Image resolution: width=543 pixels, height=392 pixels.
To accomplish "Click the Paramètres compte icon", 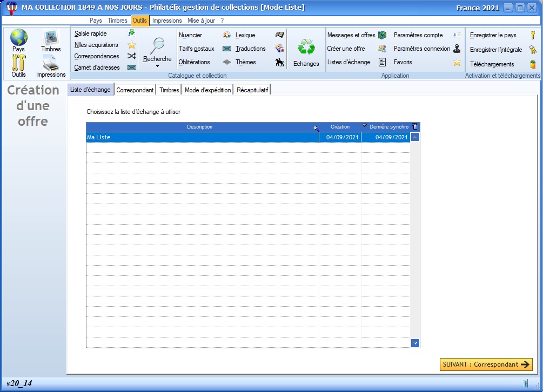I will 457,35.
